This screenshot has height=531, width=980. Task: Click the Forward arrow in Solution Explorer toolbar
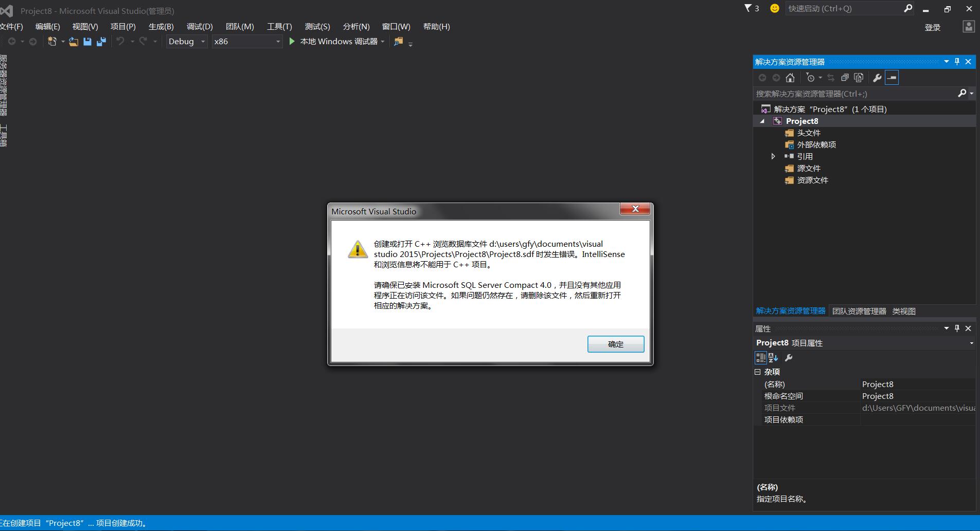pos(776,78)
